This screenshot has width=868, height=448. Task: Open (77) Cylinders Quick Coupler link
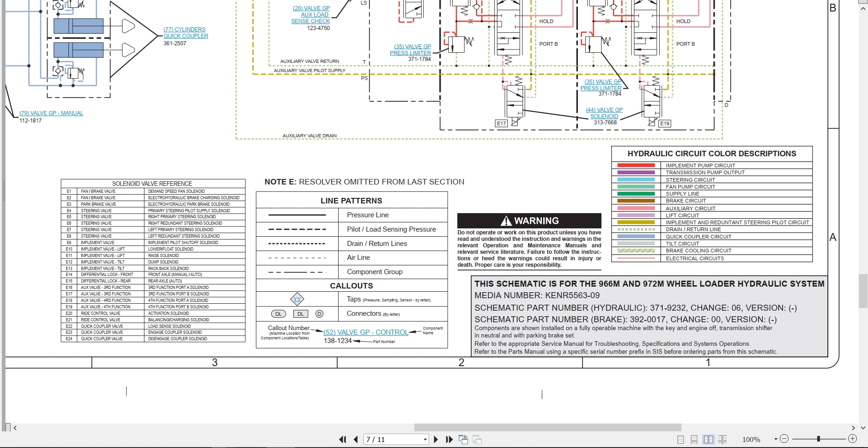(x=186, y=32)
